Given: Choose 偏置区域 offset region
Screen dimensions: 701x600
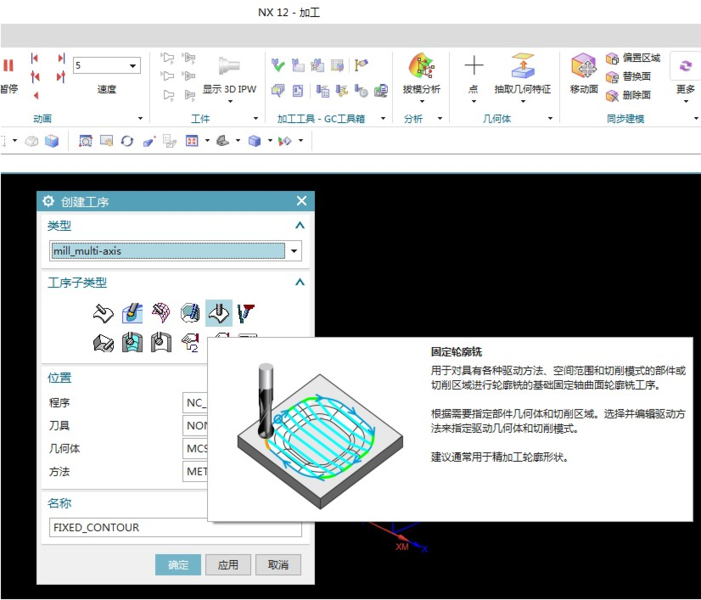Looking at the screenshot, I should [x=633, y=58].
